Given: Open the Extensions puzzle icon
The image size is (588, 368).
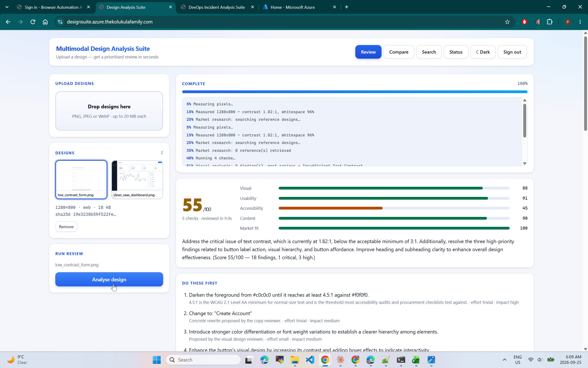Looking at the screenshot, I should click(550, 22).
